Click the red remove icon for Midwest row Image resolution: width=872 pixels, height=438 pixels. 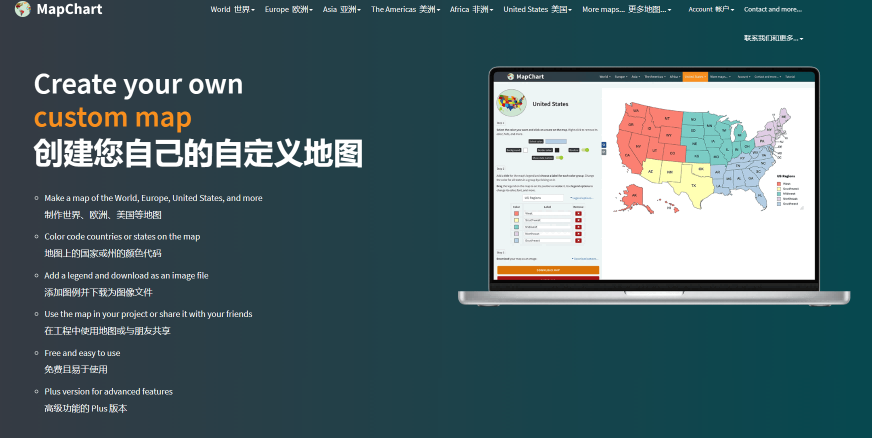(578, 227)
